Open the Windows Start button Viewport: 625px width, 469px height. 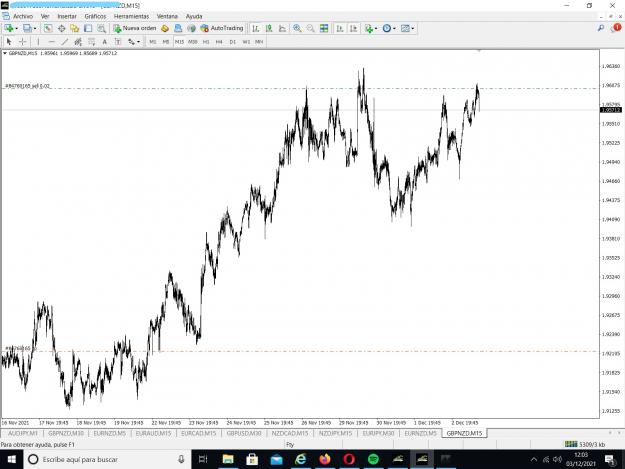click(x=12, y=459)
